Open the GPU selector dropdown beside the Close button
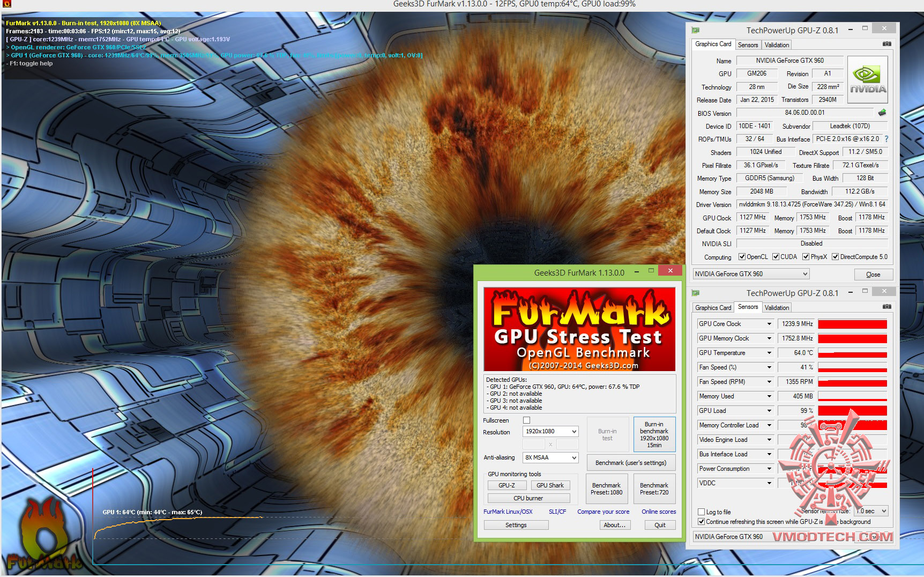 751,274
